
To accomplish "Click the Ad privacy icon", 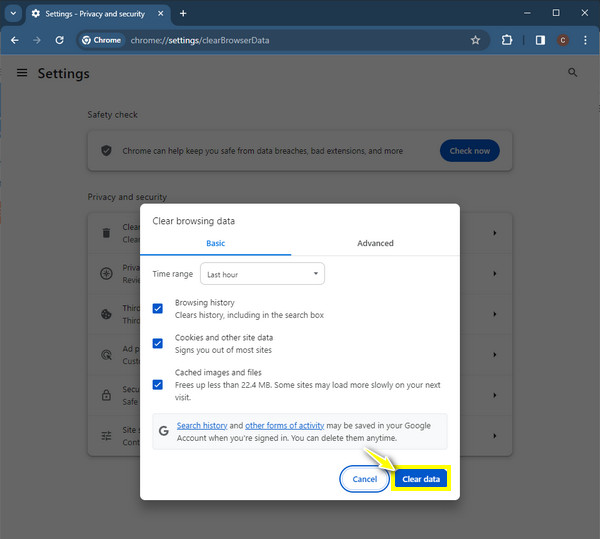I will pos(106,355).
